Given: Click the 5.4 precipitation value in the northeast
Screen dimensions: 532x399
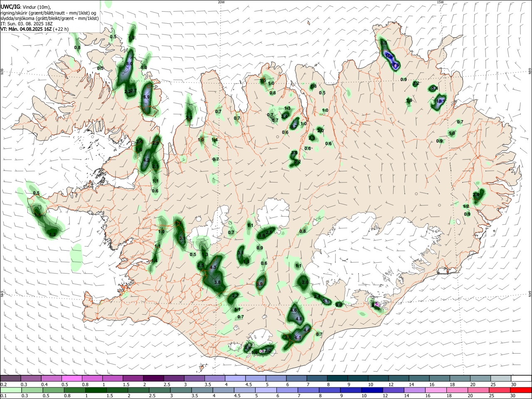Looking at the screenshot, I should 435,88.
